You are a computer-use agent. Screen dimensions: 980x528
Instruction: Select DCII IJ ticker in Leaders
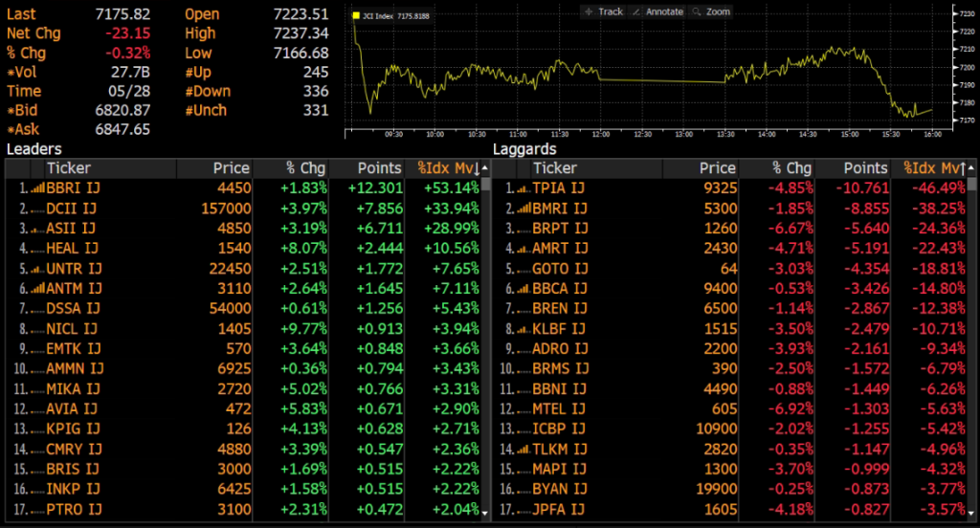click(x=71, y=209)
